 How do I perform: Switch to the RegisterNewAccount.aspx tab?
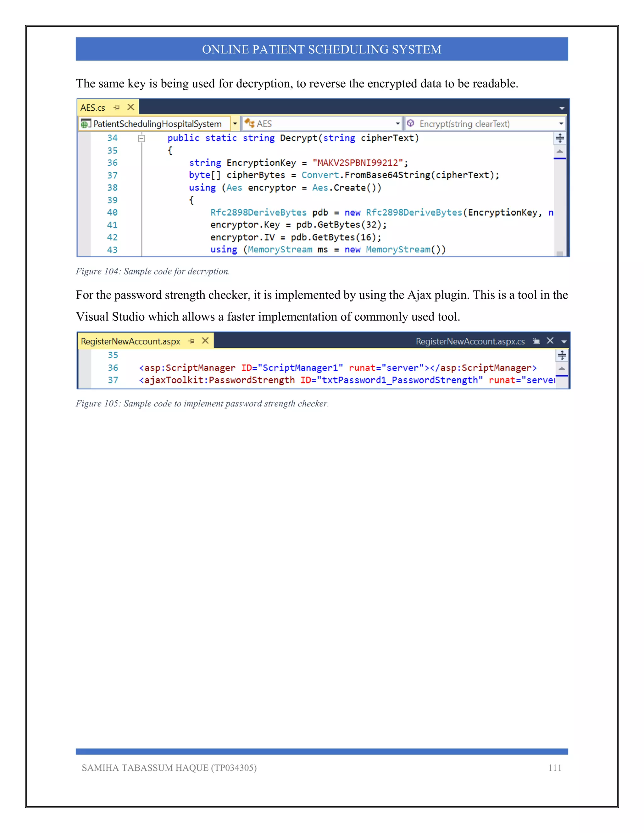(x=130, y=341)
